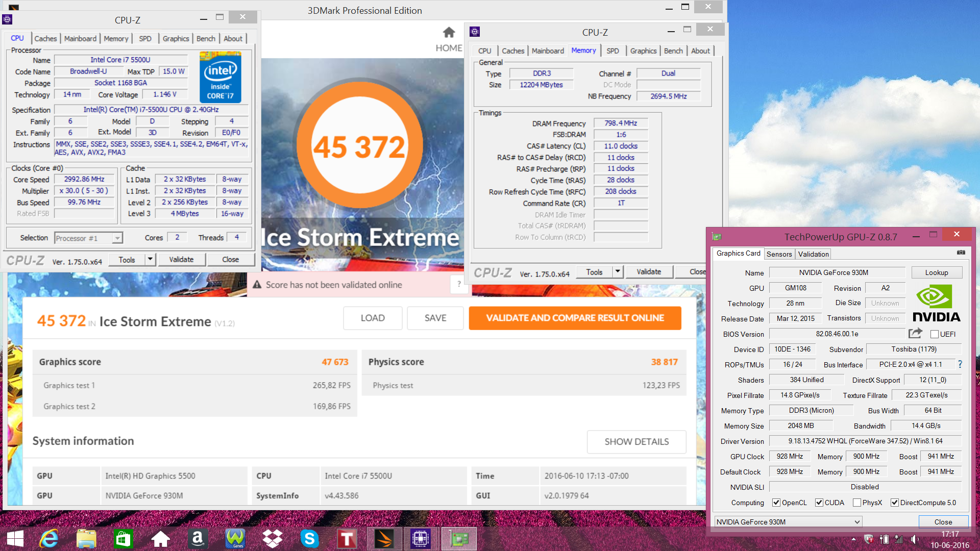This screenshot has height=551, width=980.
Task: Switch to GPU-Z via taskbar icon
Action: pyautogui.click(x=458, y=539)
